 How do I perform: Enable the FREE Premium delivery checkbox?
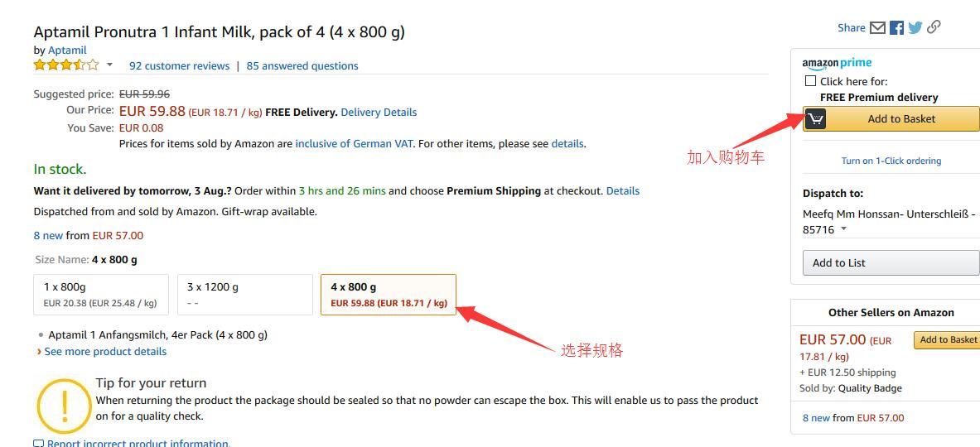811,81
